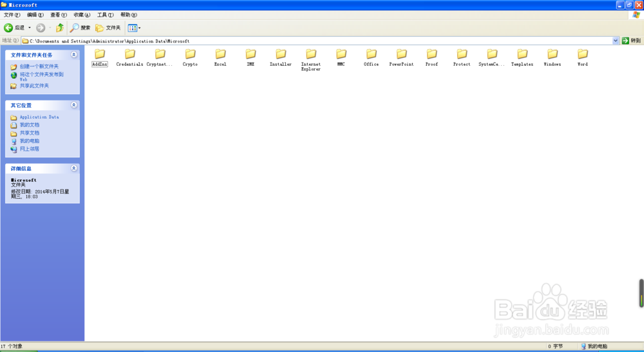Select the Office folder
The image size is (644, 352).
(372, 58)
